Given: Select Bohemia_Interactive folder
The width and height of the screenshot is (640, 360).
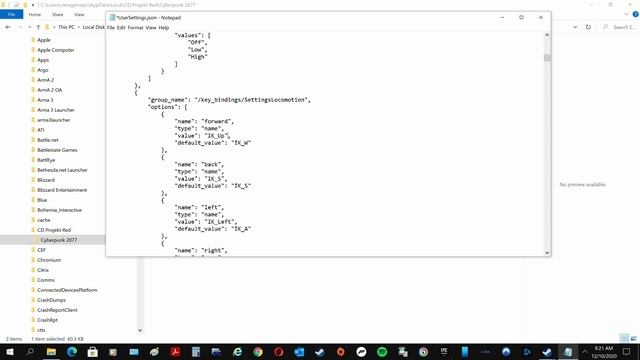Looking at the screenshot, I should [x=59, y=210].
